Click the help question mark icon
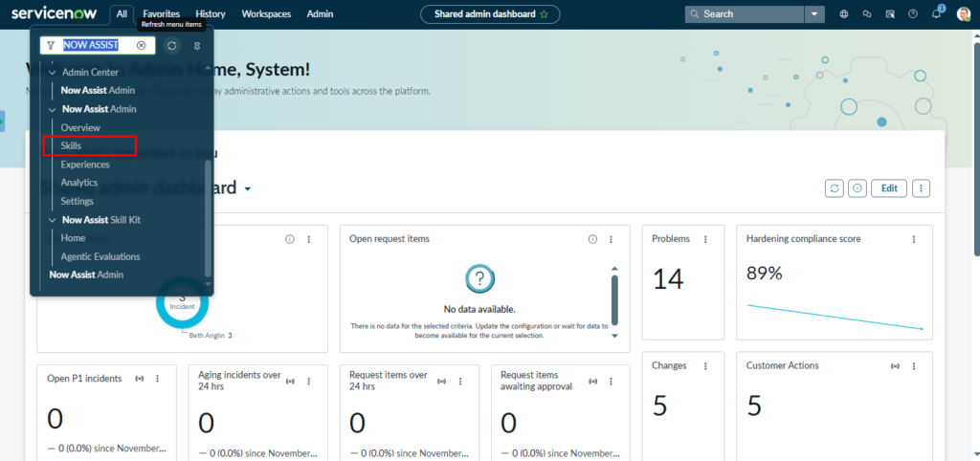The height and width of the screenshot is (461, 980). coord(912,14)
